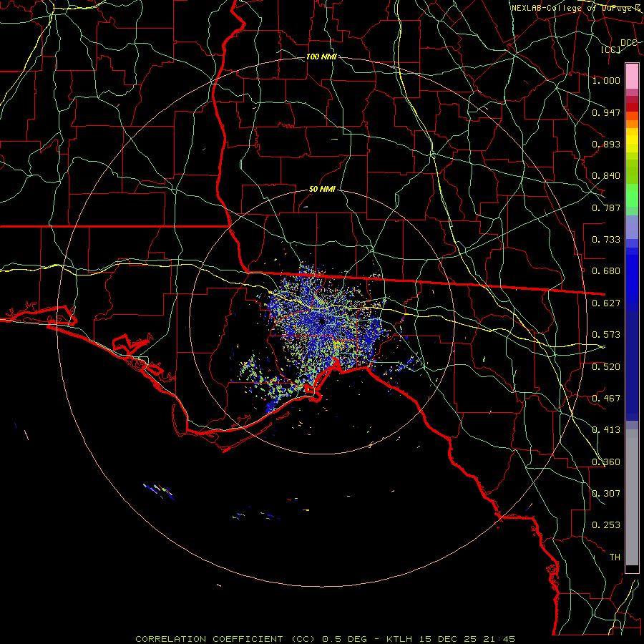Click the 0.360 scale value

click(x=606, y=462)
